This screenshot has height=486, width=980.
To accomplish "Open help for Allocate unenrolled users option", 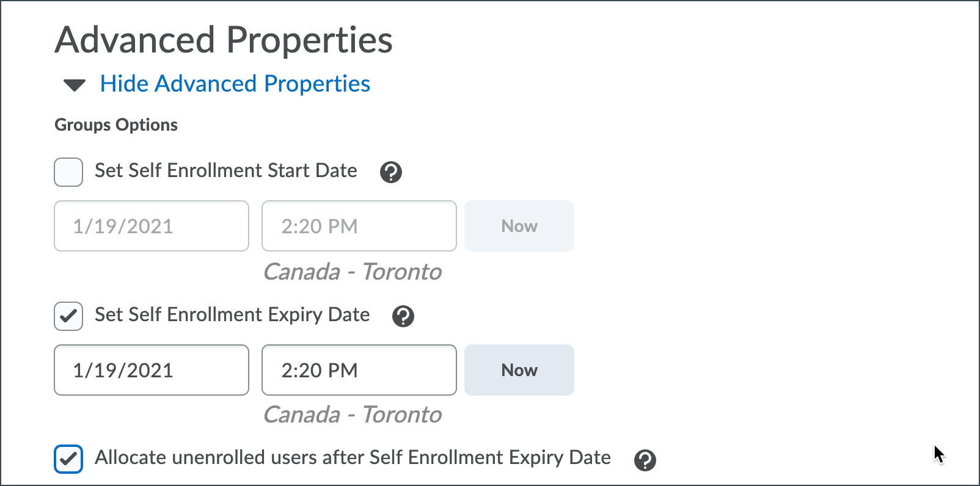I will click(x=645, y=460).
